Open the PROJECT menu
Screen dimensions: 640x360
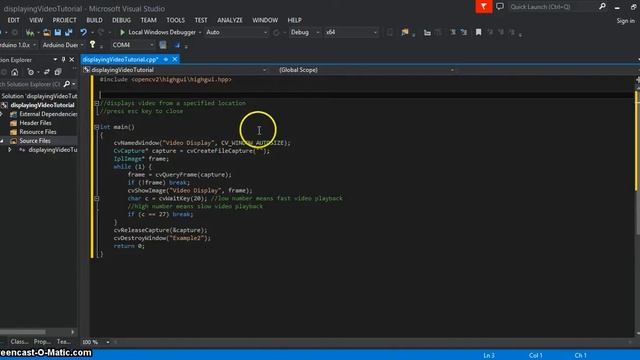point(64,20)
